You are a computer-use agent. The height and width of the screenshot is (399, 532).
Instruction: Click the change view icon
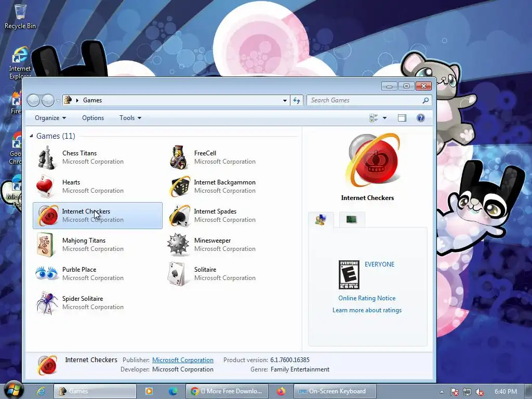click(x=374, y=118)
